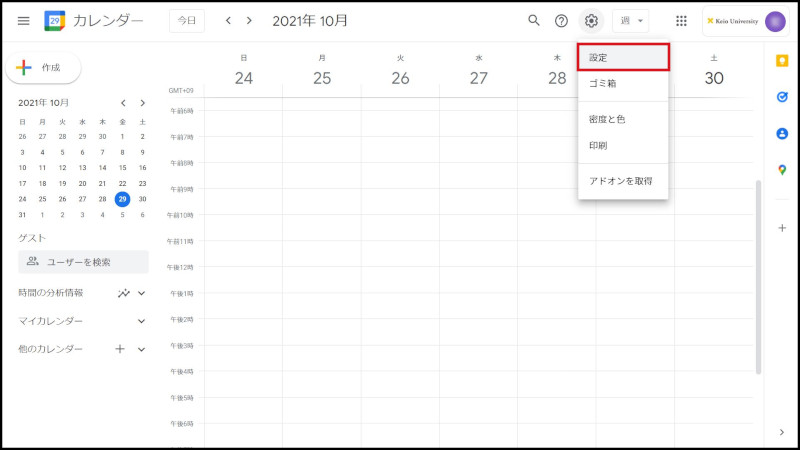The image size is (800, 450).
Task: Open the main hamburger menu
Action: [23, 21]
